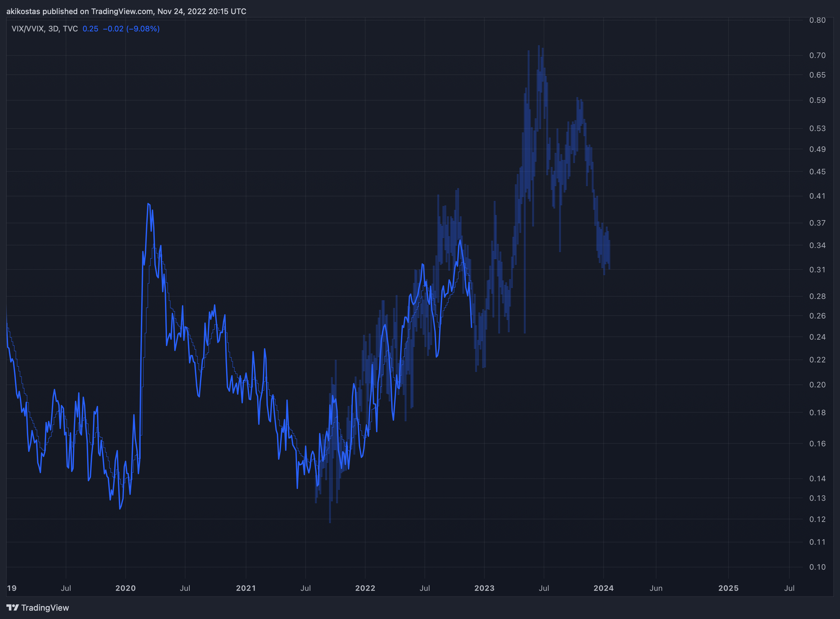
Task: Click the 0.37 price scale label
Action: point(818,223)
